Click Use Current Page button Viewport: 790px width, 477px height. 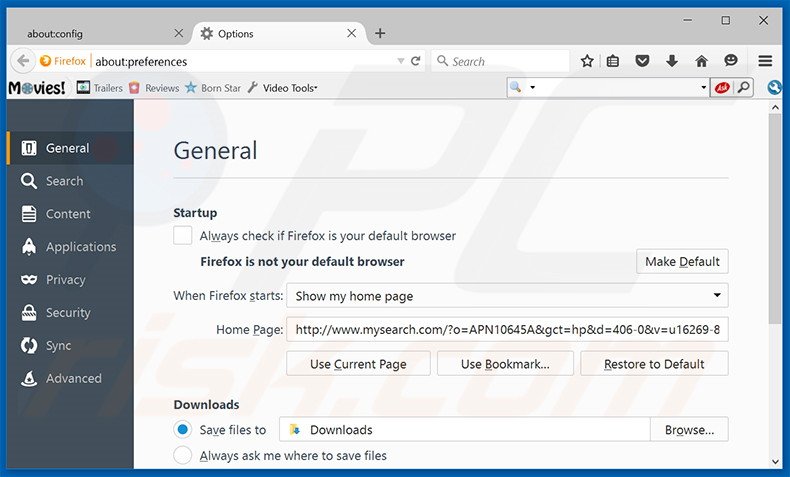click(358, 364)
